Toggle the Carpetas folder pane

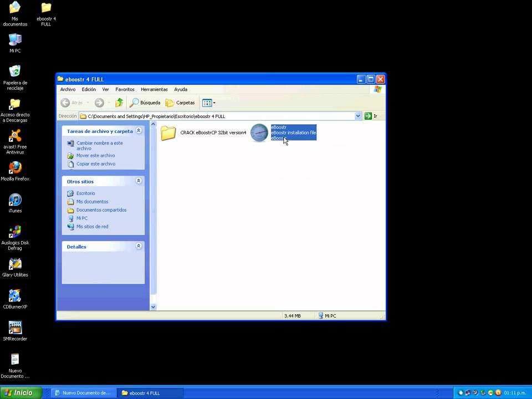(180, 103)
